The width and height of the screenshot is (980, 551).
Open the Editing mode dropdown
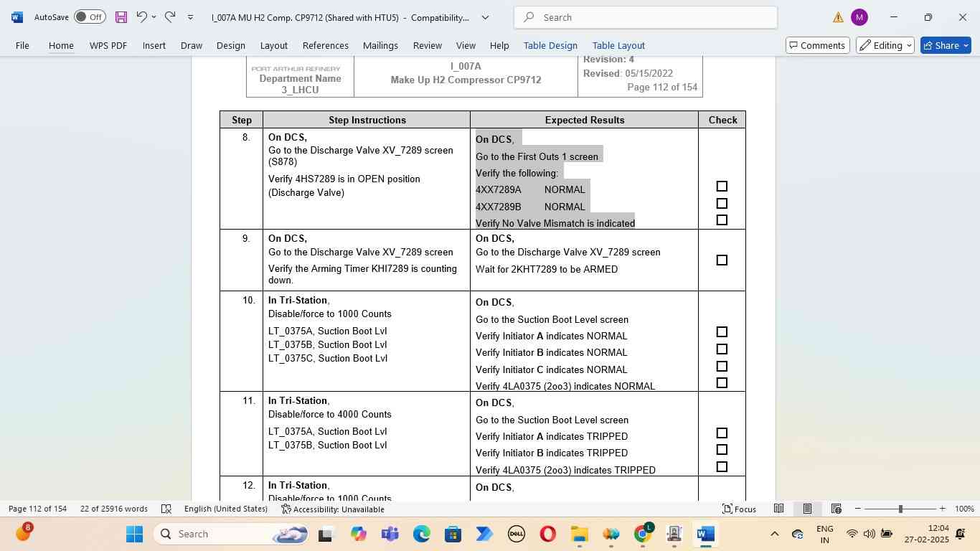point(885,45)
